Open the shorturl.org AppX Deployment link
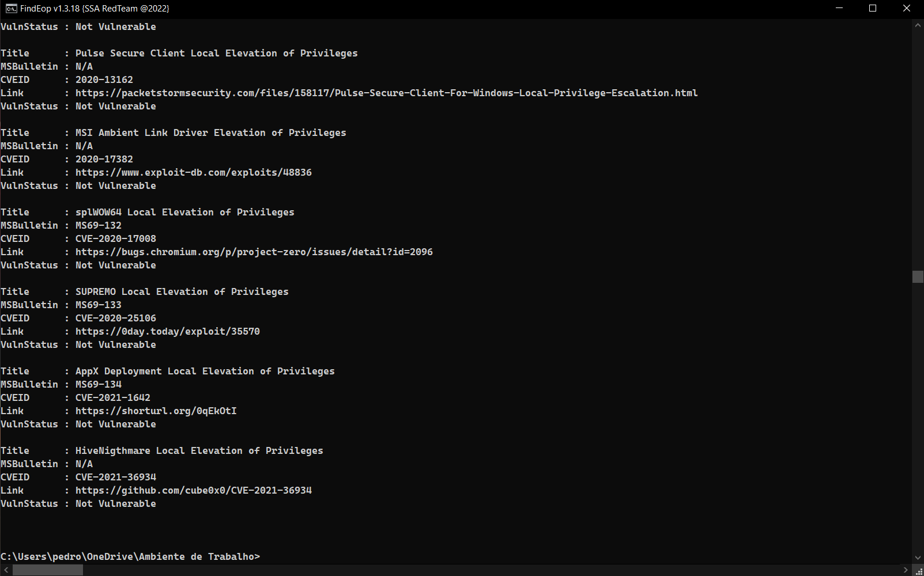The width and height of the screenshot is (924, 576). [x=156, y=411]
